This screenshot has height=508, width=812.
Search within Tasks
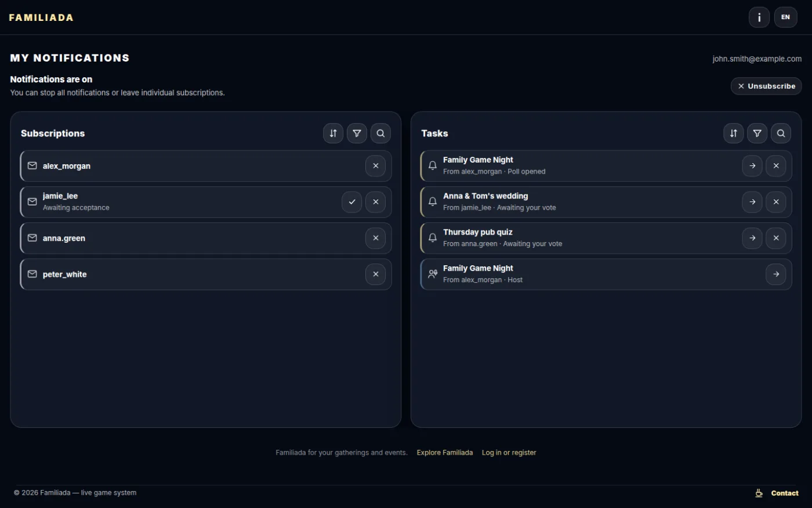(781, 133)
